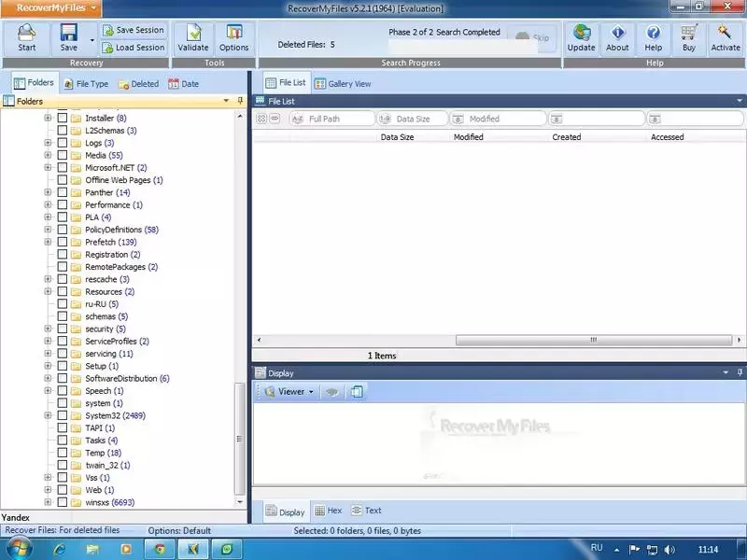Expand the SoftwareDistribution folder node
The image size is (747, 560).
(48, 378)
